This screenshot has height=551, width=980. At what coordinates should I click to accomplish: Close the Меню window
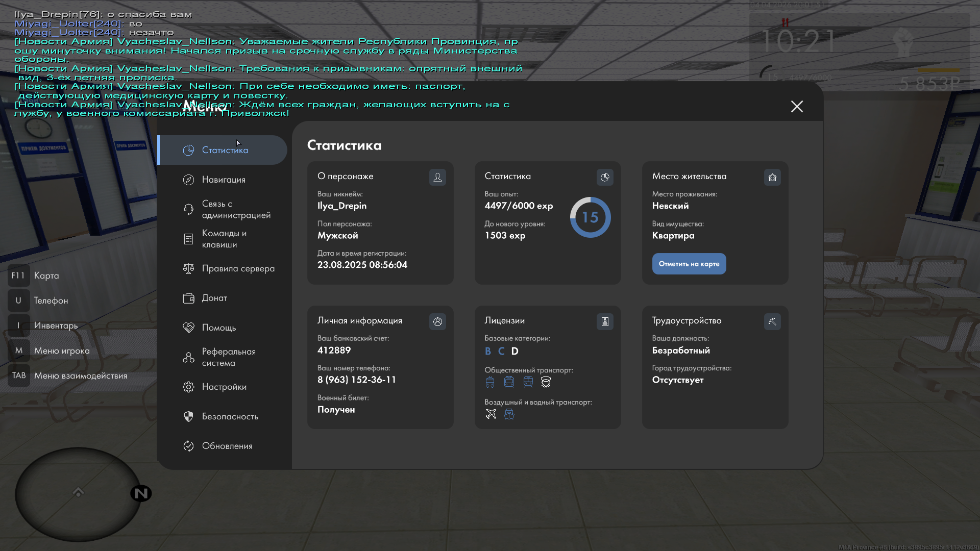tap(797, 106)
